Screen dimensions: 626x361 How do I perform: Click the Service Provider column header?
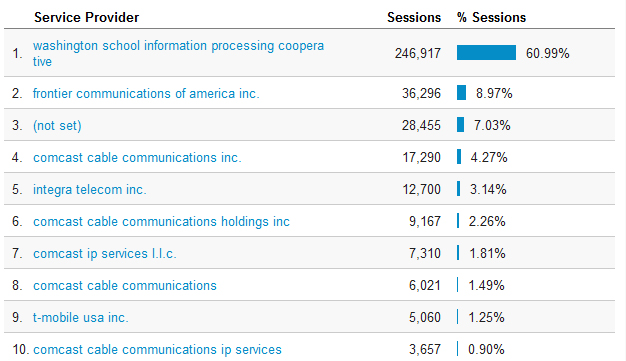point(86,17)
